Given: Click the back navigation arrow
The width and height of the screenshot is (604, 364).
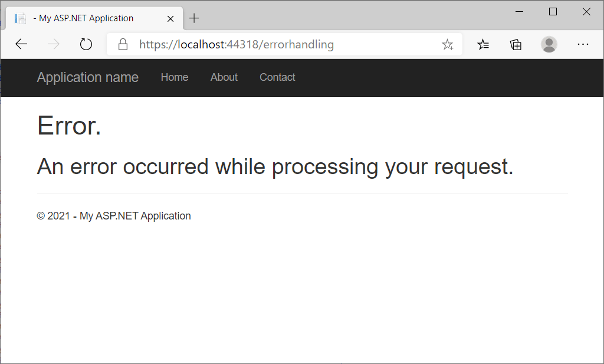Looking at the screenshot, I should coord(21,44).
